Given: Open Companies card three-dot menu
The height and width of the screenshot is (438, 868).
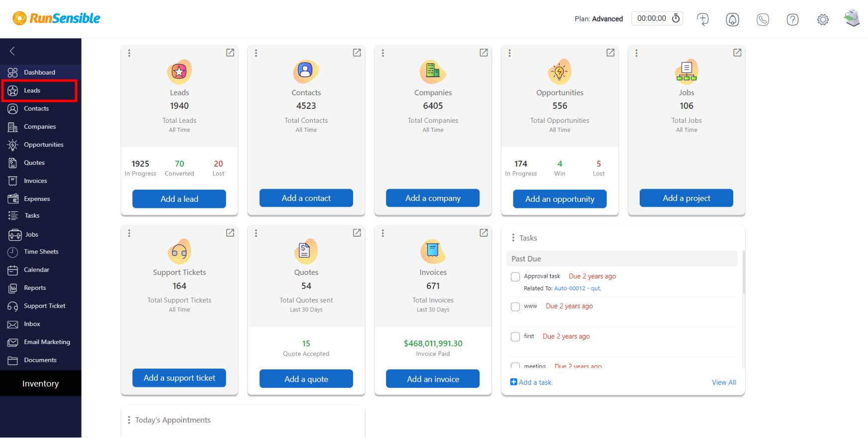Looking at the screenshot, I should coord(383,53).
